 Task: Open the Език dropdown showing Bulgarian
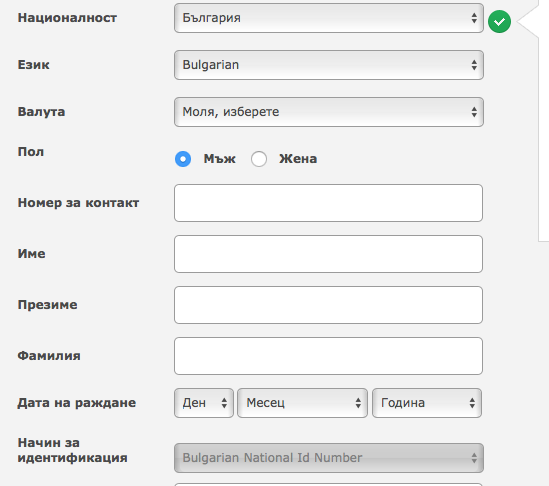329,65
